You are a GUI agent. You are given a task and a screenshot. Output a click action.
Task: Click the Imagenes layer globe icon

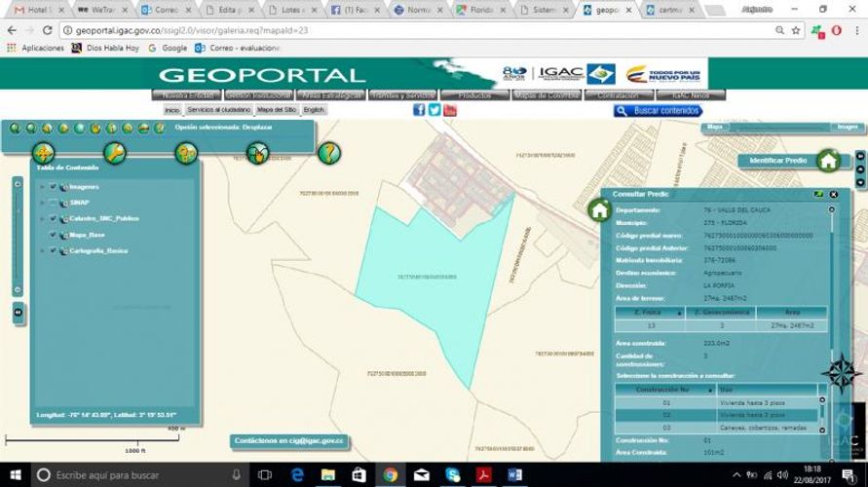64,188
